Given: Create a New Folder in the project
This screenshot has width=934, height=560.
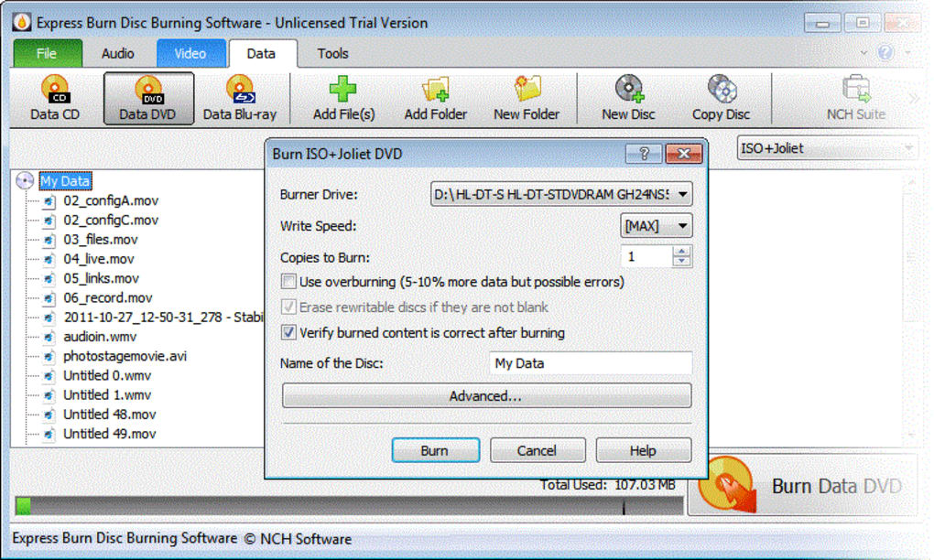Looking at the screenshot, I should (525, 96).
